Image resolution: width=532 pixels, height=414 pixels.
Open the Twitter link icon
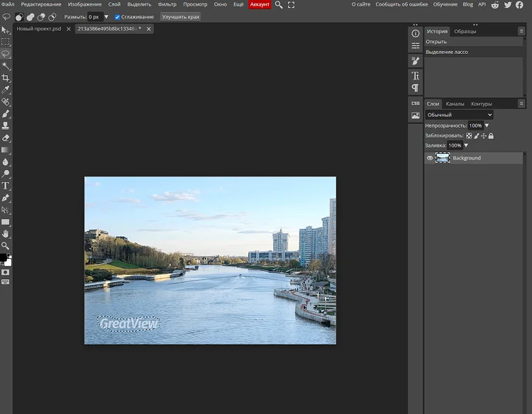(x=508, y=5)
